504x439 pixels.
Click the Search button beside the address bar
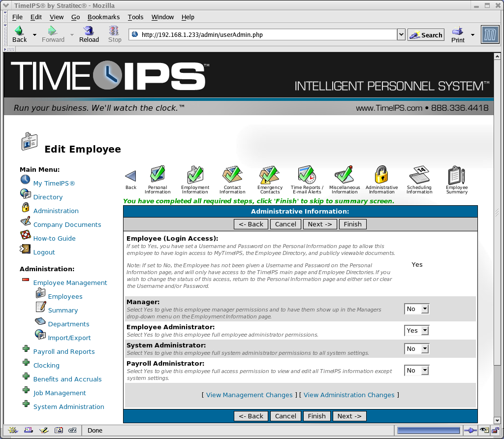tap(426, 35)
